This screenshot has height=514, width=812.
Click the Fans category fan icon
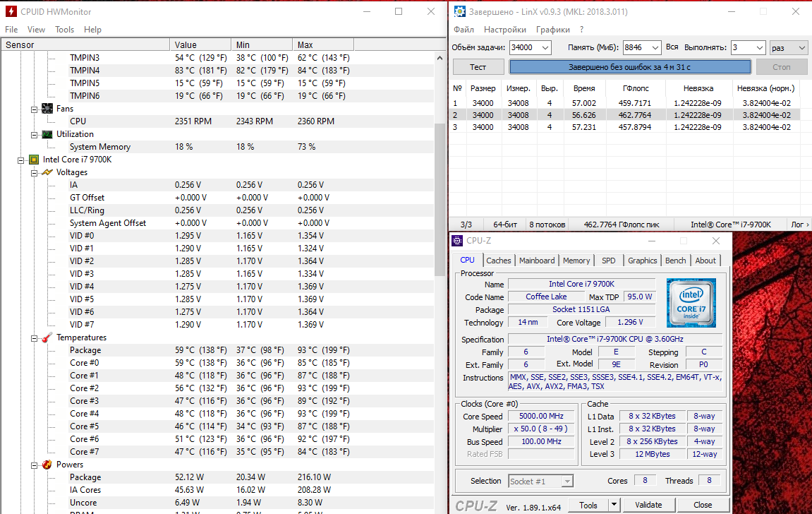point(47,108)
